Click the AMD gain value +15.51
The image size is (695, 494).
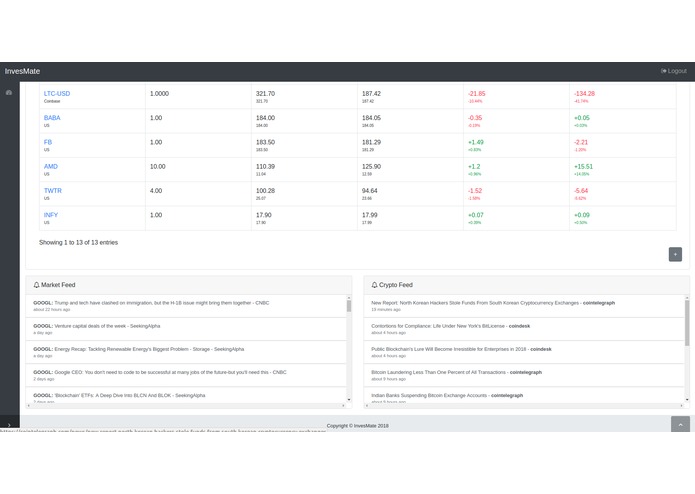[x=583, y=167]
